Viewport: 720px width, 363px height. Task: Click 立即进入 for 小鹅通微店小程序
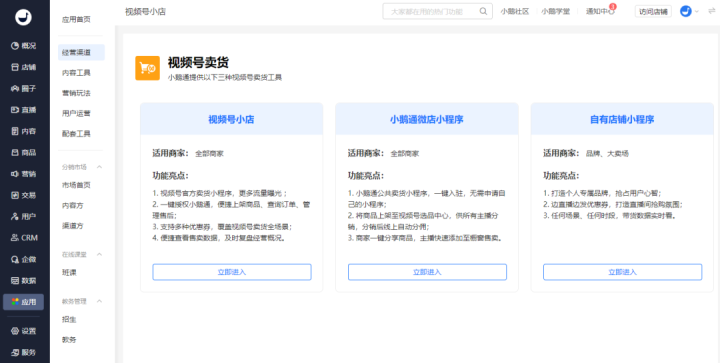427,272
